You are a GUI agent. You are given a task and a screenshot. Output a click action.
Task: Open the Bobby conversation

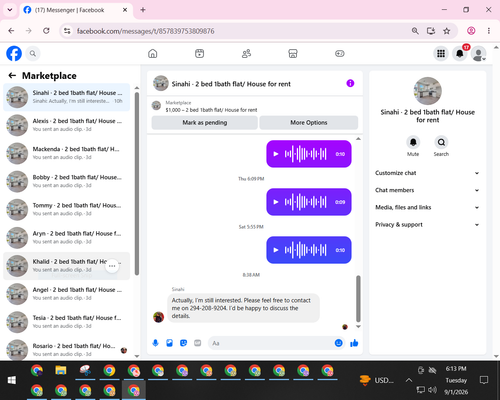click(x=67, y=181)
